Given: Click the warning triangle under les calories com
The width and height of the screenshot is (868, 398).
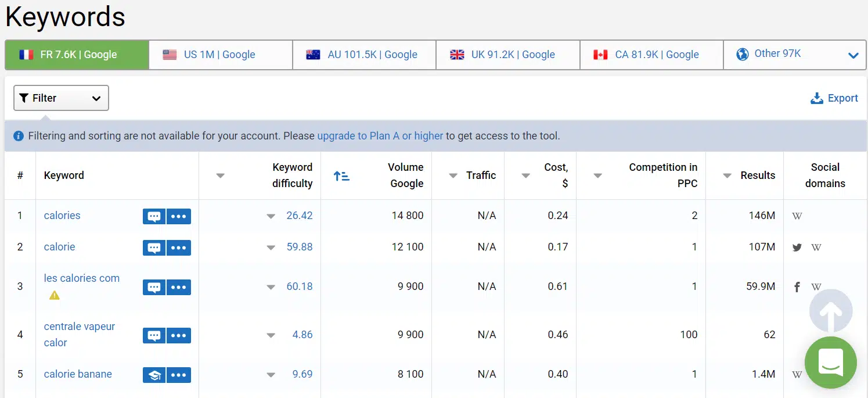Looking at the screenshot, I should [55, 295].
